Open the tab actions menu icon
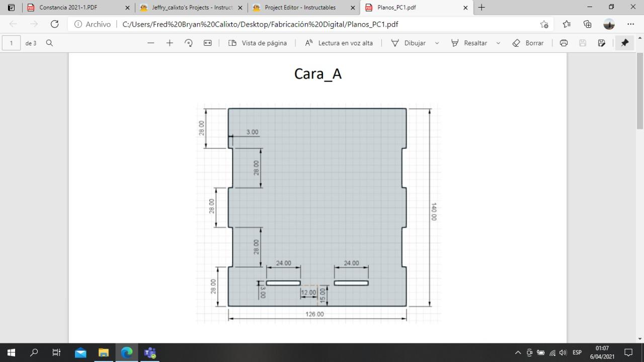644x362 pixels. tap(11, 8)
